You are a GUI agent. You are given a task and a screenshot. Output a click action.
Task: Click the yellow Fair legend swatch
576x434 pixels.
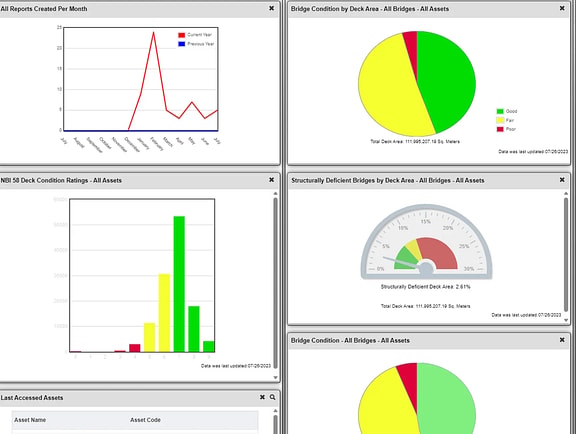pyautogui.click(x=500, y=120)
